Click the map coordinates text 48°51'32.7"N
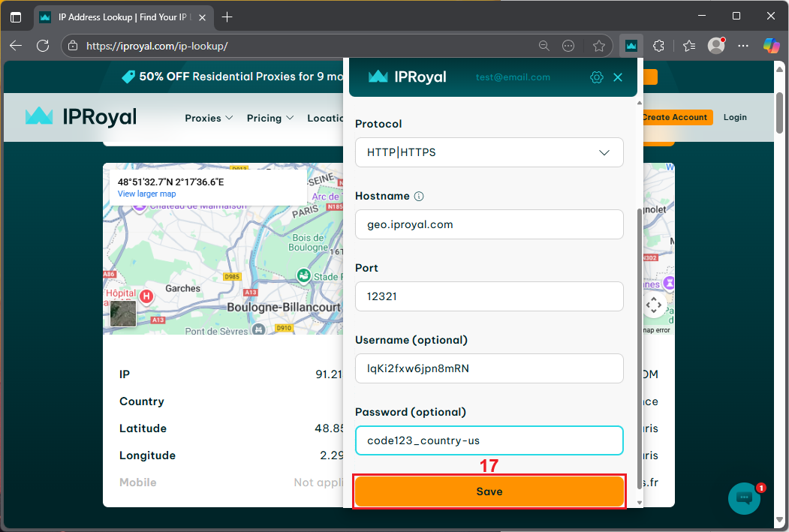Screen dimensions: 789x532 coord(170,182)
